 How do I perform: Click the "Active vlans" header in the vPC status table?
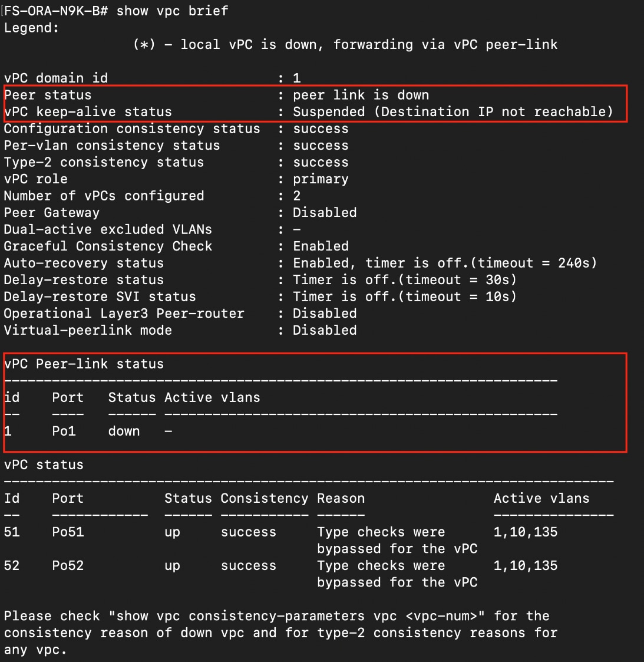(541, 498)
